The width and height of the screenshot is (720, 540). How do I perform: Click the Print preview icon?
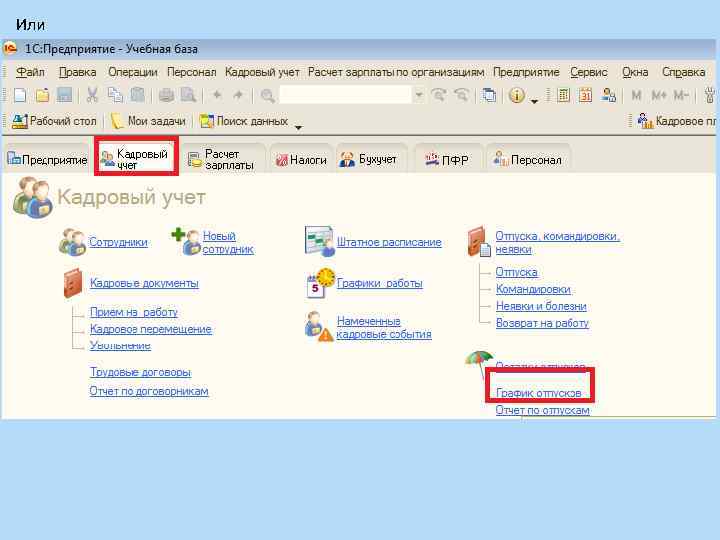click(x=188, y=95)
